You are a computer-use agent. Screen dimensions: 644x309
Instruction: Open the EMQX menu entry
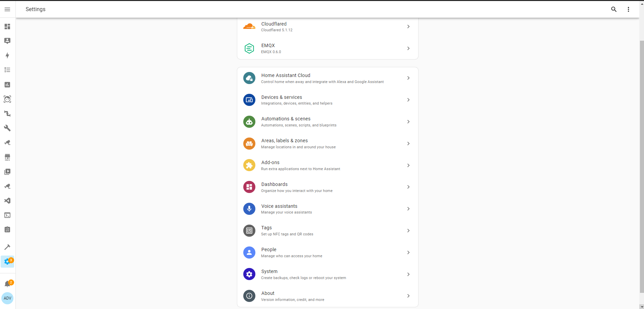coord(328,48)
